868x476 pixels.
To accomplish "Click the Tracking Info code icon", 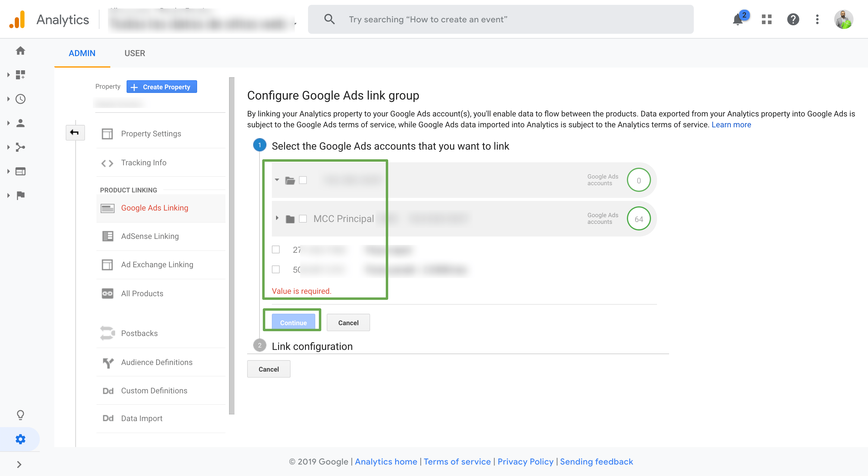I will pyautogui.click(x=107, y=163).
